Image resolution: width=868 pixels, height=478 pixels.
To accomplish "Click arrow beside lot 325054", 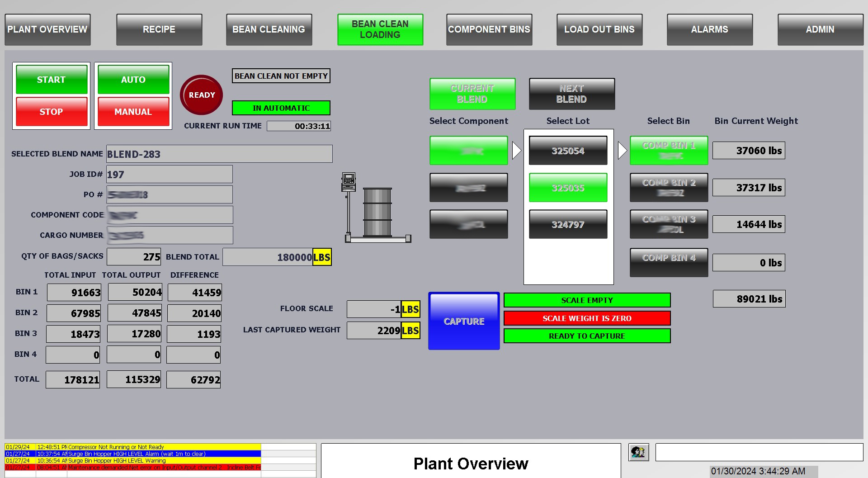I will (622, 151).
